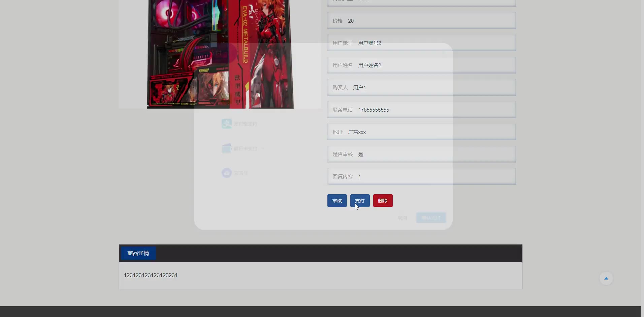The width and height of the screenshot is (644, 317).
Task: Click the 价格 field showing 20
Action: tap(421, 21)
